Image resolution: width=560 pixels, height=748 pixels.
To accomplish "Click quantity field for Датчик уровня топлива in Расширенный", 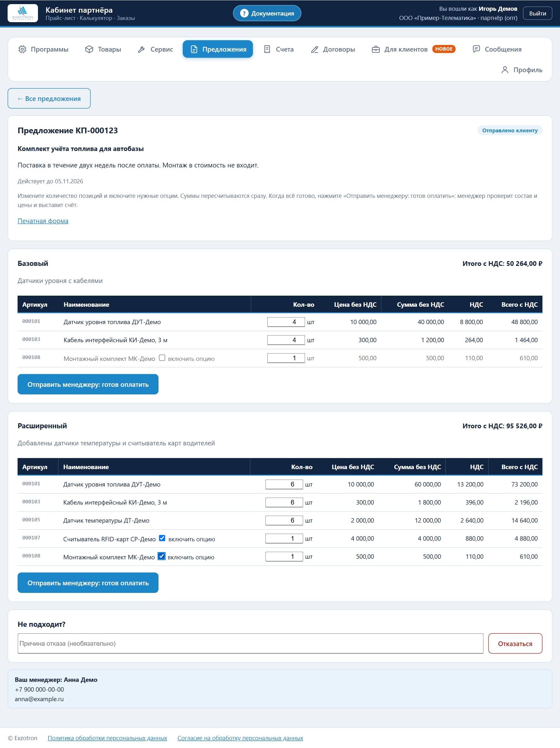I will [284, 484].
